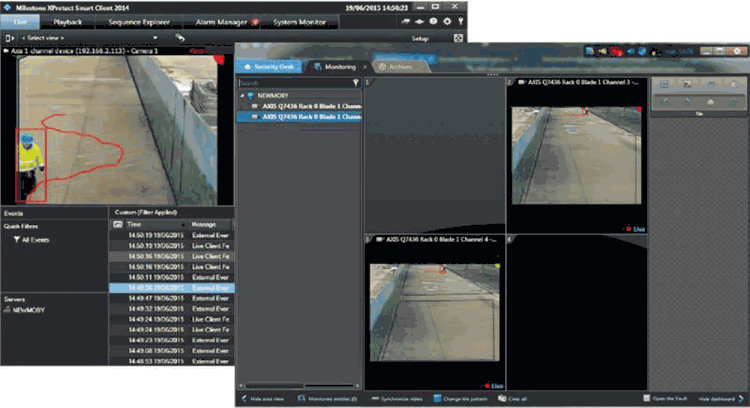
Task: Click Change tile pattern button
Action: [x=461, y=399]
